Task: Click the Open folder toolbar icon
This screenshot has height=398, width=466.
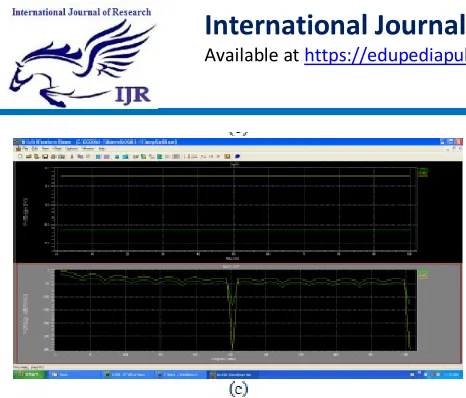Action: click(29, 156)
